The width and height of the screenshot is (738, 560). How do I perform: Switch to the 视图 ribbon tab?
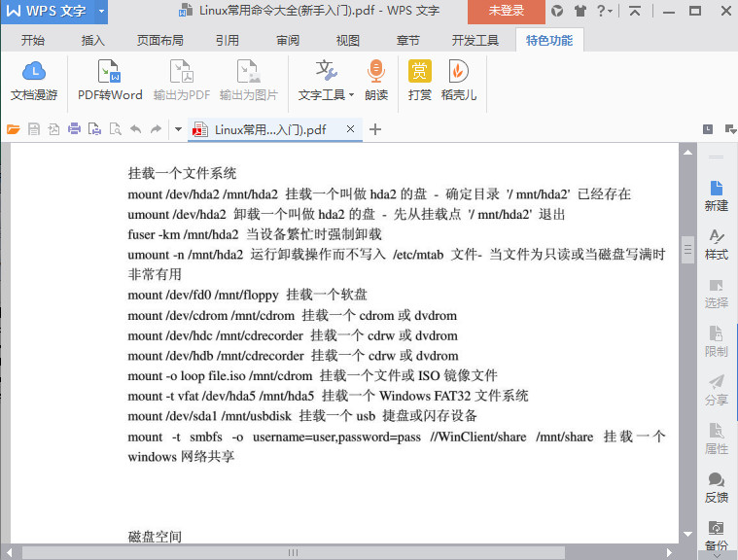point(348,41)
